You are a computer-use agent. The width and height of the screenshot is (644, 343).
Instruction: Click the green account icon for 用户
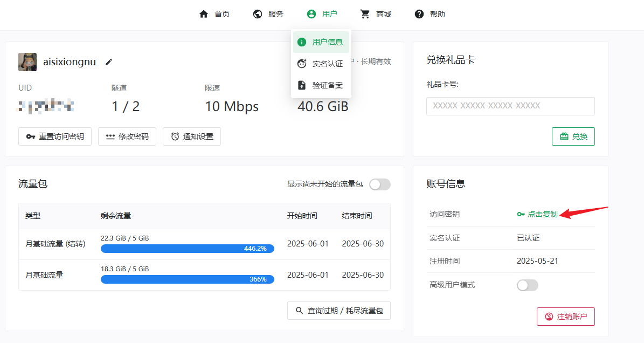[x=311, y=14]
